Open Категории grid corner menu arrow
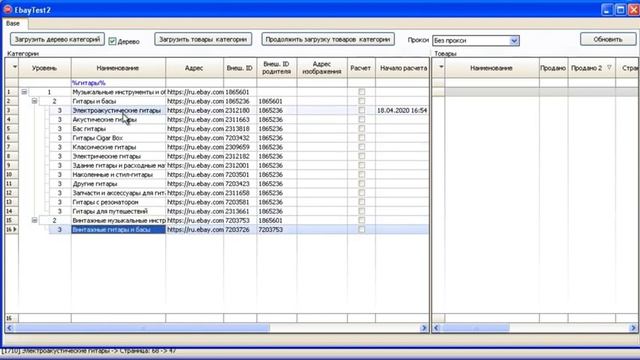The height and width of the screenshot is (360, 640). (15, 67)
